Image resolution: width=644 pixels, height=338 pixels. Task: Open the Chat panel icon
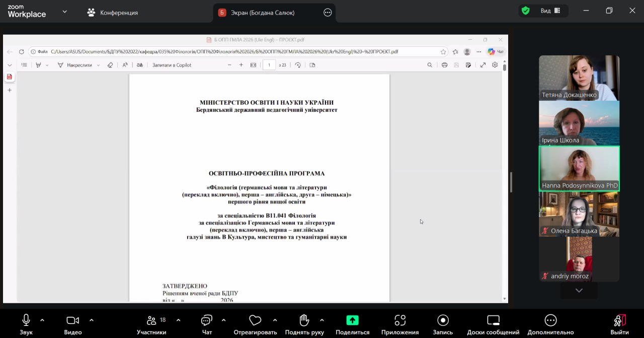(x=207, y=320)
